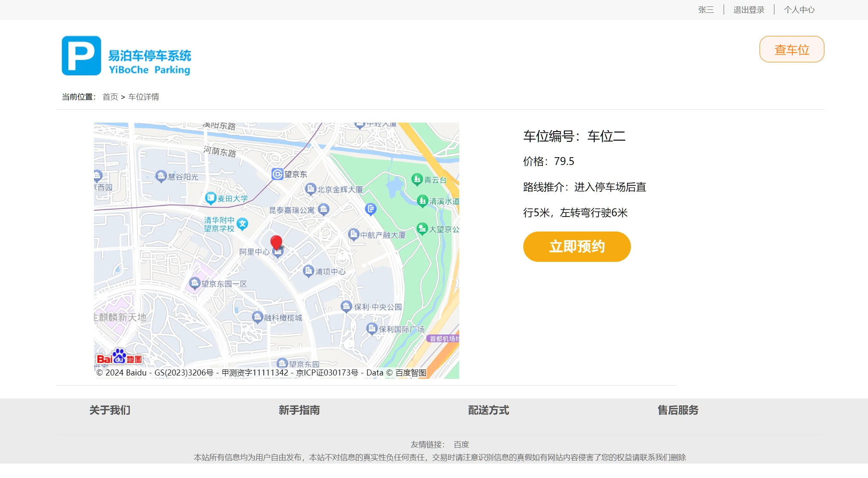Click the 首都机场线 label on the map
The height and width of the screenshot is (478, 868).
(443, 338)
